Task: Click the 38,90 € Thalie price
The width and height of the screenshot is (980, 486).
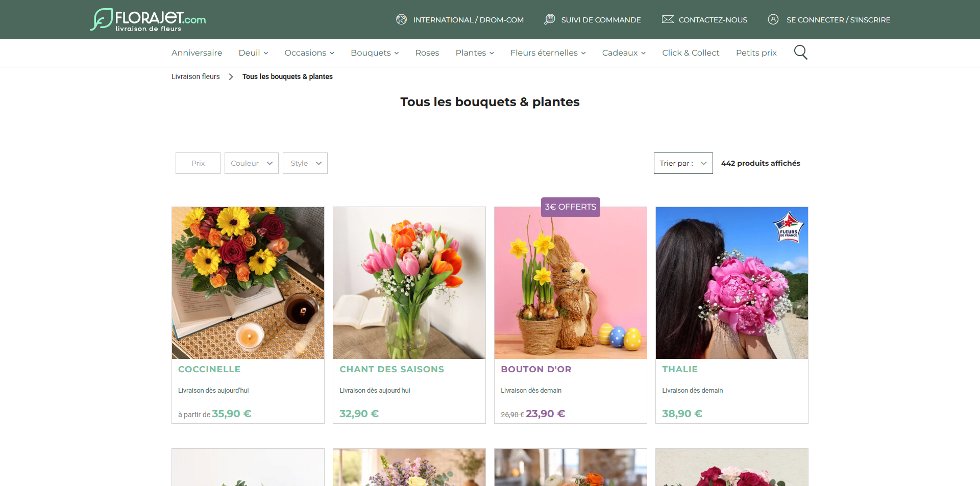Action: [x=682, y=414]
